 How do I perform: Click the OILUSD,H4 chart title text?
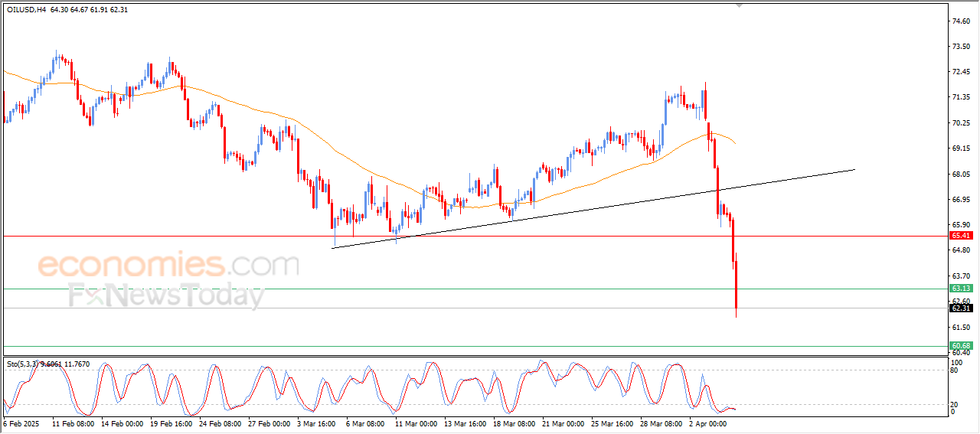tap(26, 9)
